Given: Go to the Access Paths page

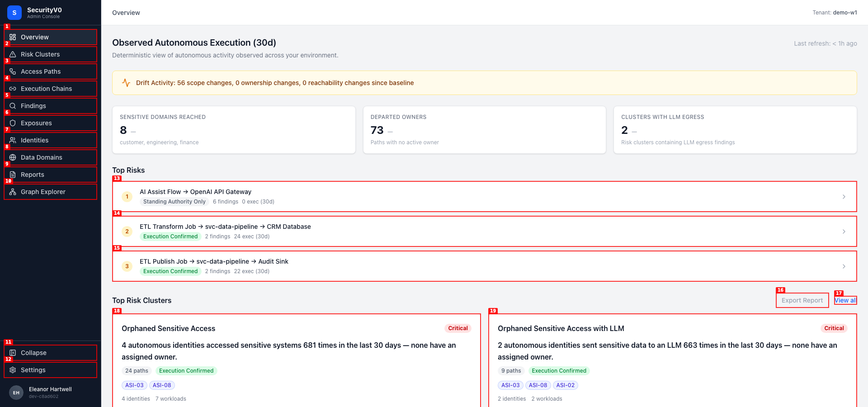Looking at the screenshot, I should tap(51, 71).
